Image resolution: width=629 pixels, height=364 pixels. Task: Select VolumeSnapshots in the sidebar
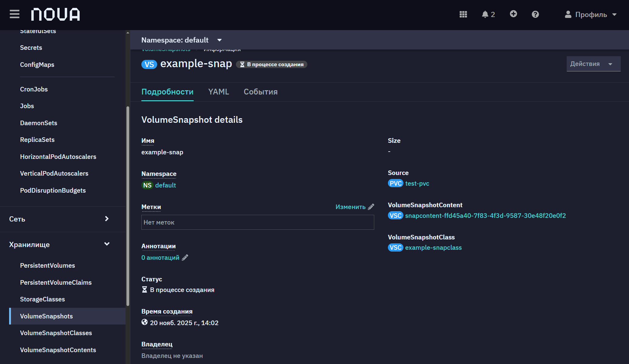(x=67, y=316)
